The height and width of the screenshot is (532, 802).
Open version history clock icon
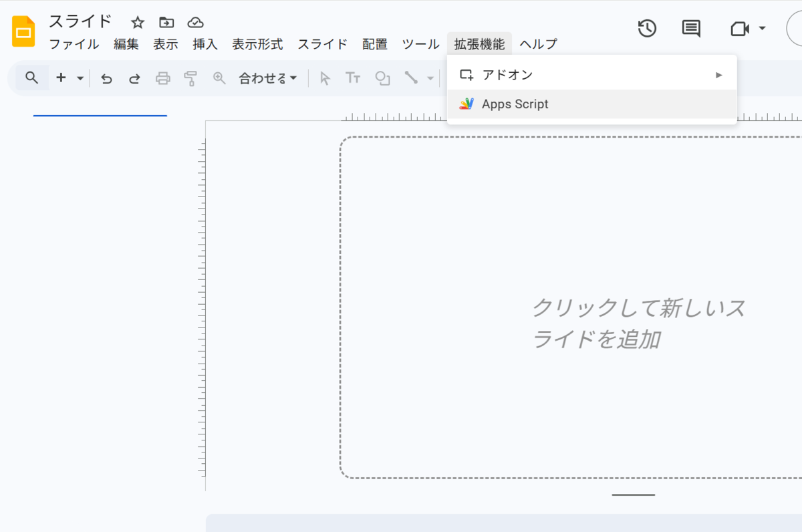point(647,29)
